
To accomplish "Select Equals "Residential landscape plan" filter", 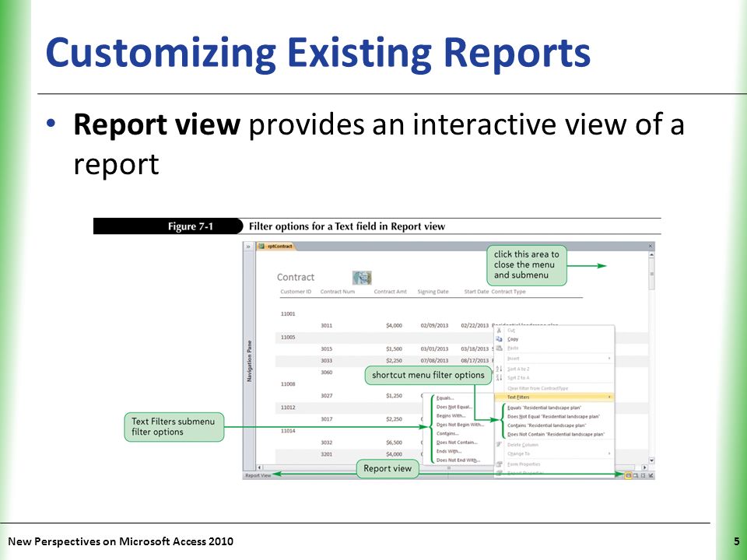I will [x=544, y=408].
